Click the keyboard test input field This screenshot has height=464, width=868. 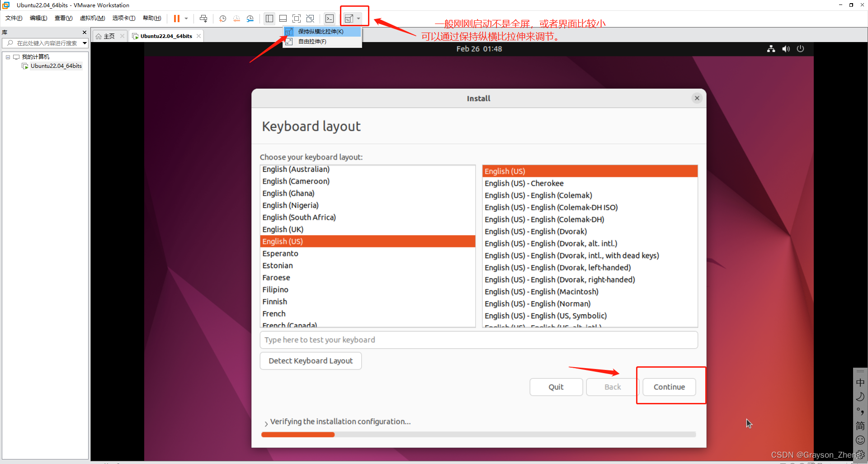478,340
